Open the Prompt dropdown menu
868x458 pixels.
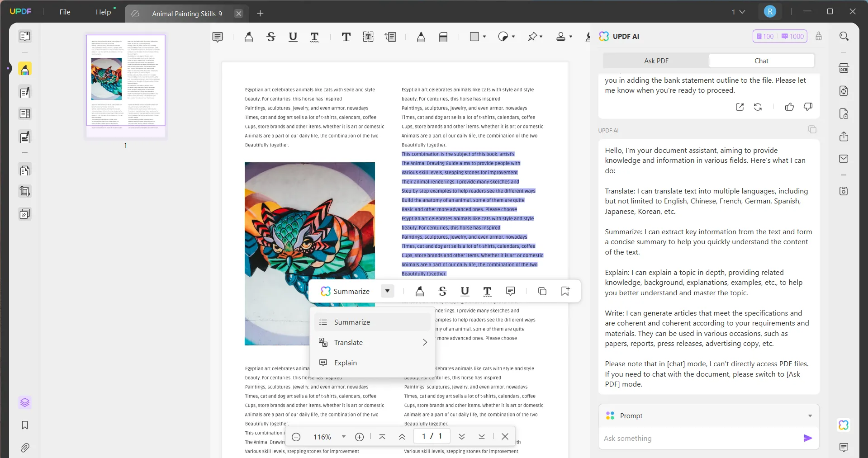point(810,416)
